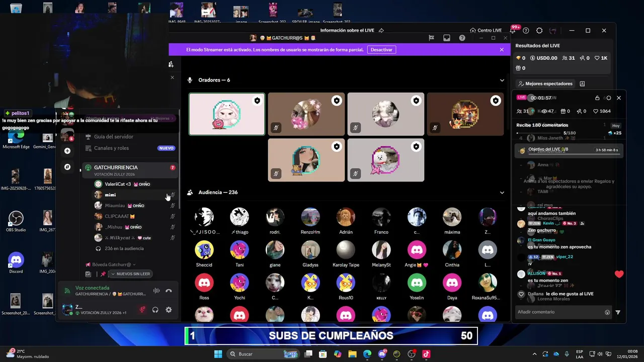Screen dimensions: 644x362
Task: Open the Windows Start menu
Action: 218,354
